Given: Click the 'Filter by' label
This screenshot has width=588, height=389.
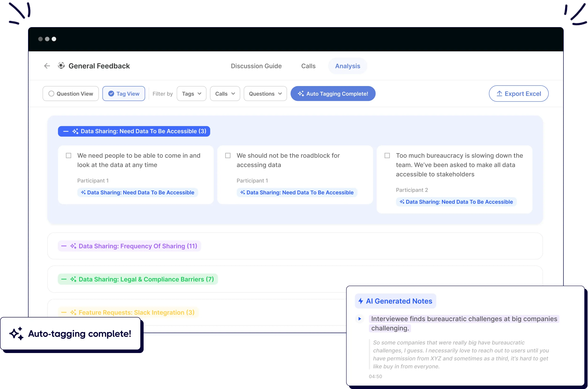Looking at the screenshot, I should [163, 94].
